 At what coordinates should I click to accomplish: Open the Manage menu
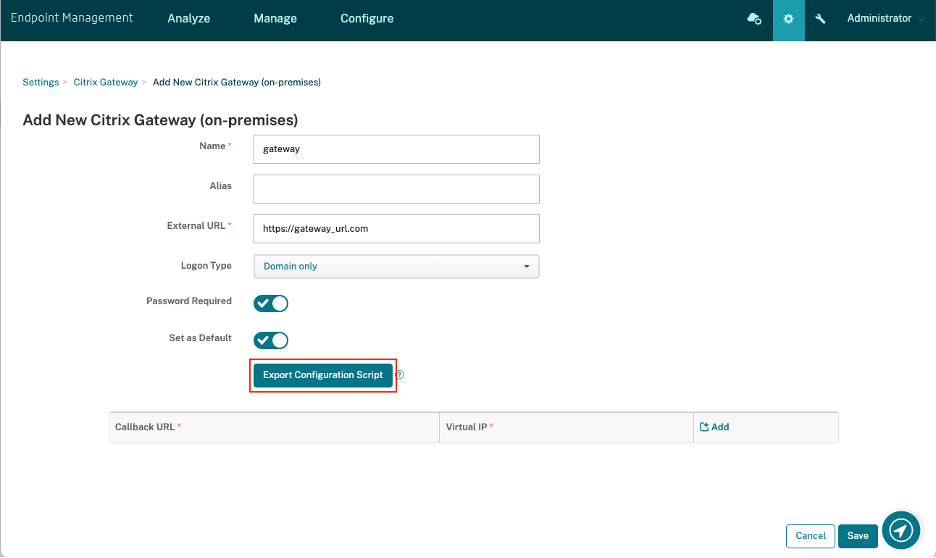click(274, 19)
